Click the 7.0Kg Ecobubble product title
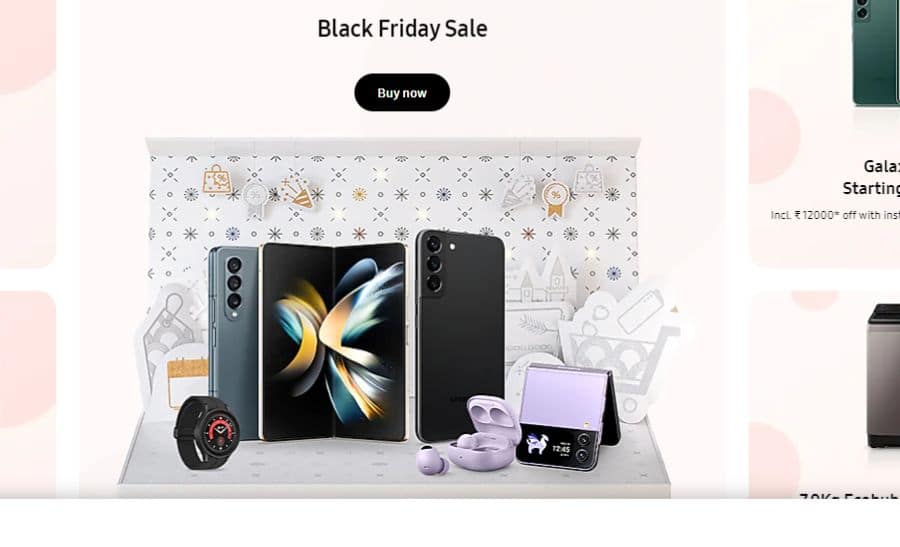 pyautogui.click(x=849, y=495)
